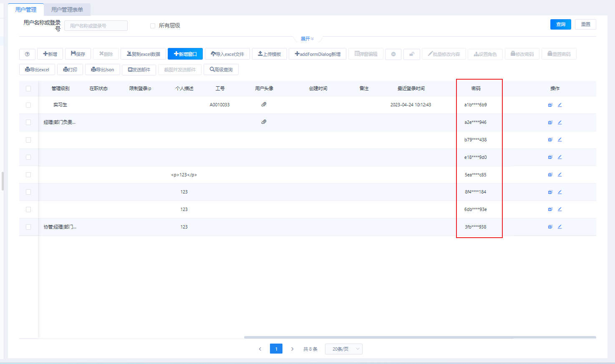Check the checkbox for row 5ea****c85
This screenshot has width=615, height=364.
pyautogui.click(x=28, y=175)
